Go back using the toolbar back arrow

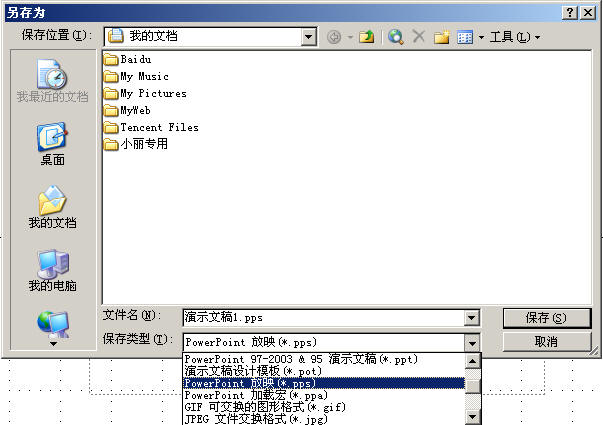point(334,37)
